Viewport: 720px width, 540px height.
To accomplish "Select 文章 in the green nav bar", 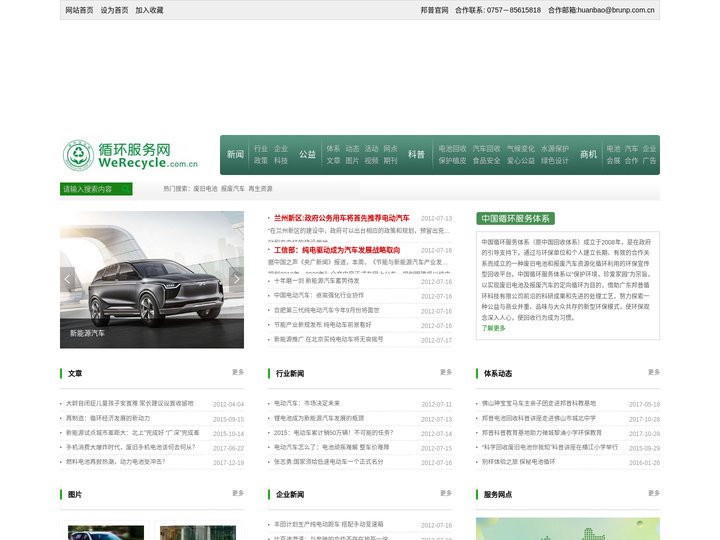I will [333, 160].
